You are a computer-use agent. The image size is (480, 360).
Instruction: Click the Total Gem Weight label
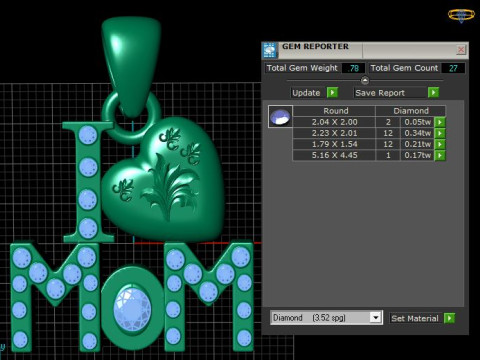[x=302, y=68]
